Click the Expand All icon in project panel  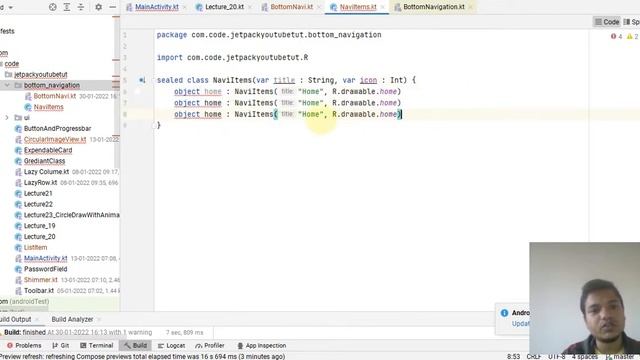[x=67, y=7]
